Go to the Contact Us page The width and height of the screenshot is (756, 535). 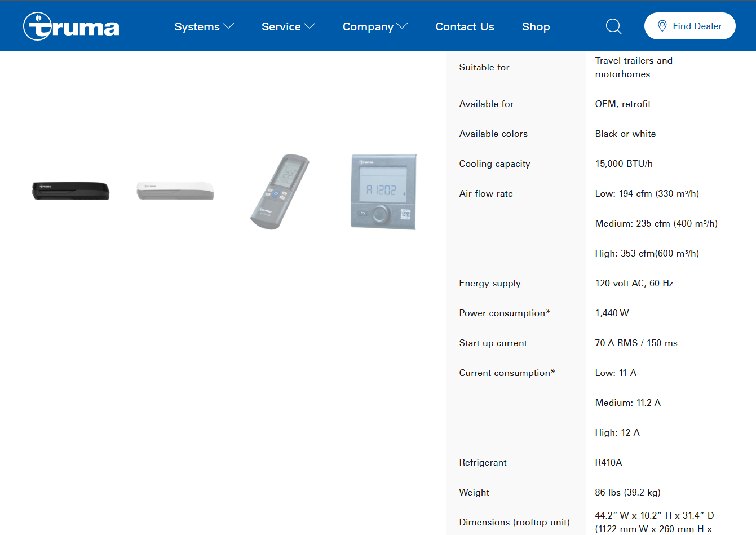(x=465, y=26)
